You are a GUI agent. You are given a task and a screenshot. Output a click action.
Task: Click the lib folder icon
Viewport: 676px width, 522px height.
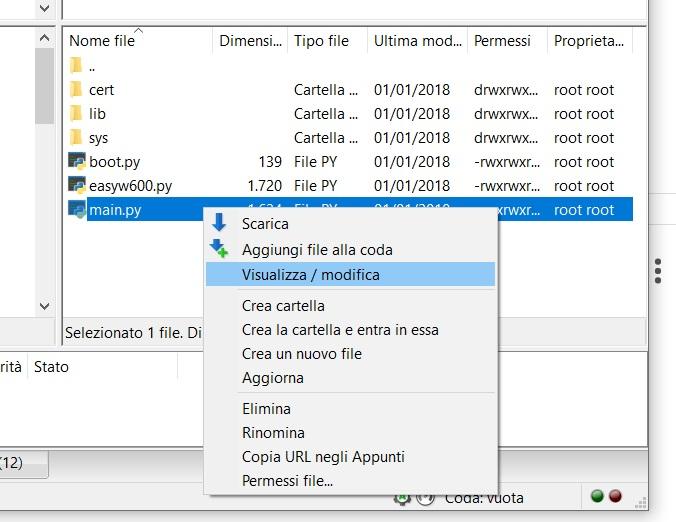click(x=76, y=113)
